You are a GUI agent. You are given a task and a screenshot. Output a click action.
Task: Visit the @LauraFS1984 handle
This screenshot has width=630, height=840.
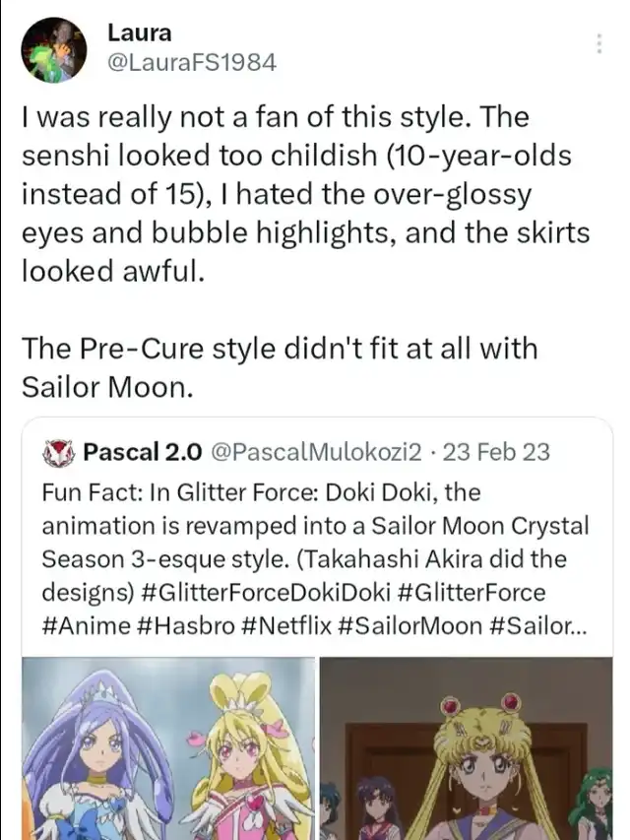(x=191, y=62)
